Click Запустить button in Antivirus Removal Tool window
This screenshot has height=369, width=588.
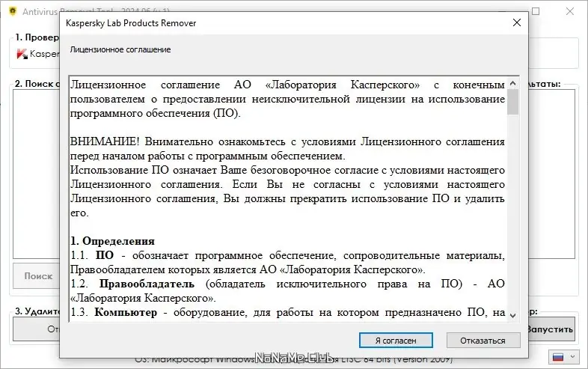click(x=551, y=329)
